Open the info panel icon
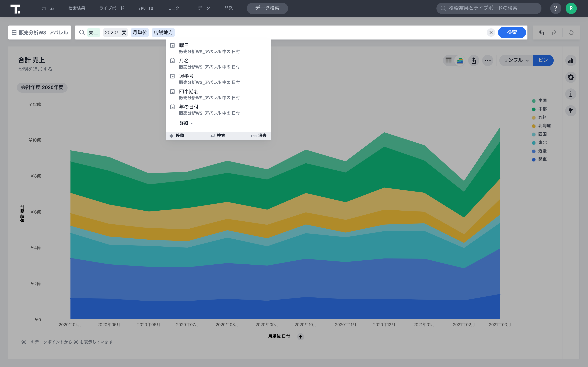The height and width of the screenshot is (367, 588). coord(570,94)
